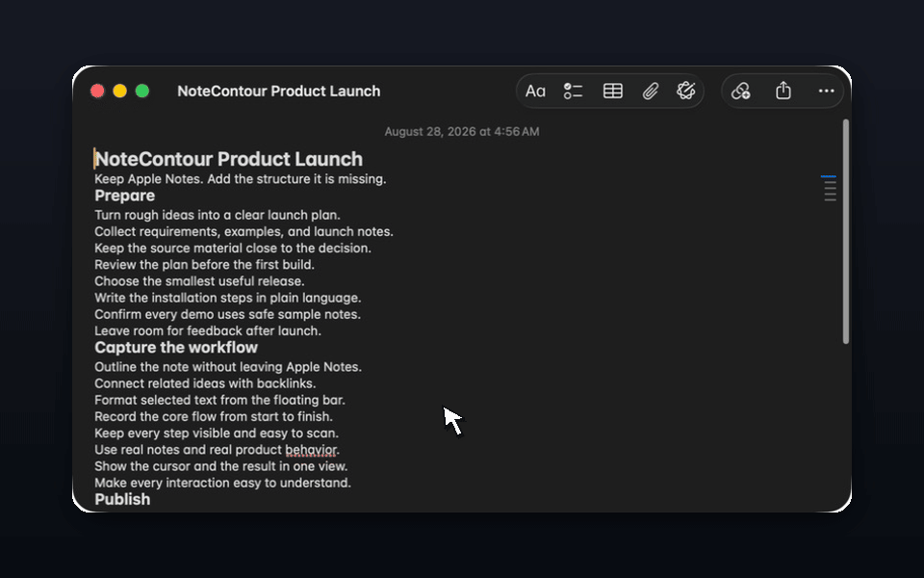Click the green full screen button
Viewport: 924px width, 578px height.
click(142, 91)
